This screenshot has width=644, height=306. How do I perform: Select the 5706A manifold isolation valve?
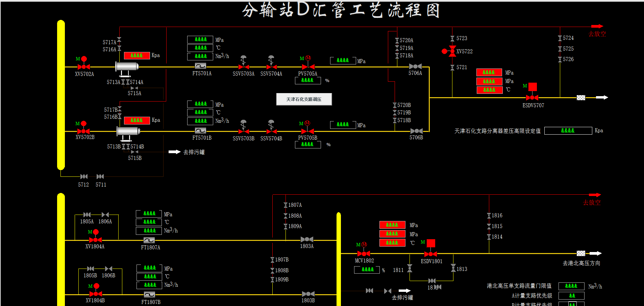415,66
